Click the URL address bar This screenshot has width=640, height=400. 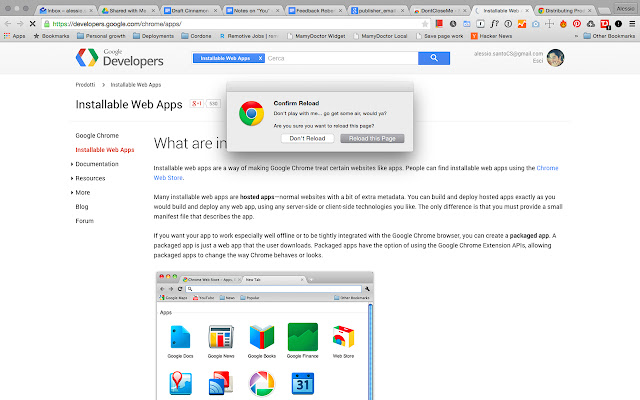tap(235, 24)
